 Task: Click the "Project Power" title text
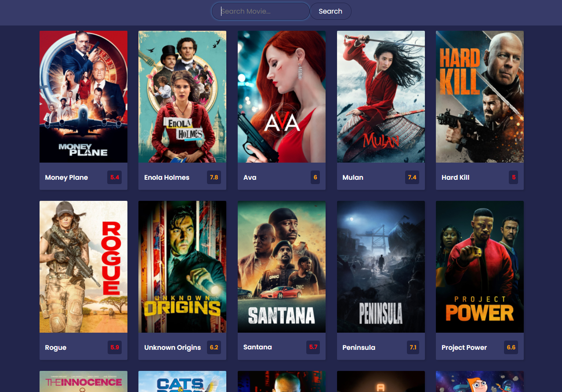pos(464,348)
